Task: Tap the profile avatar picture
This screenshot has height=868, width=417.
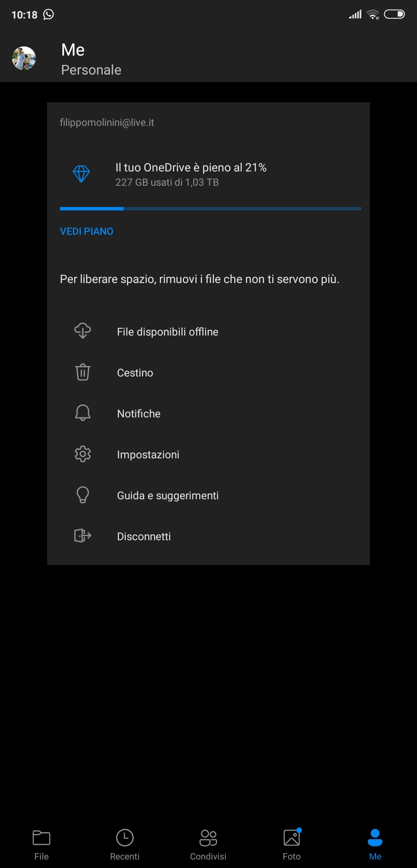Action: pyautogui.click(x=24, y=58)
